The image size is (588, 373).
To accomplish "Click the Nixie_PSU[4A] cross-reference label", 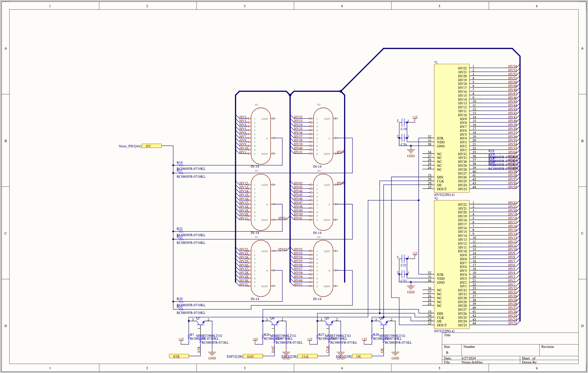I will coord(130,146).
